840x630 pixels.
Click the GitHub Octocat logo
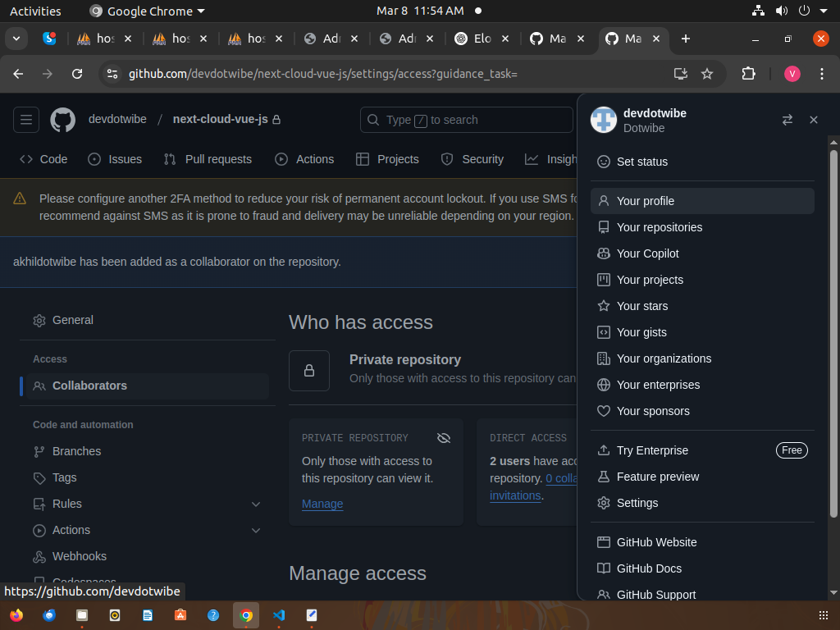[63, 120]
